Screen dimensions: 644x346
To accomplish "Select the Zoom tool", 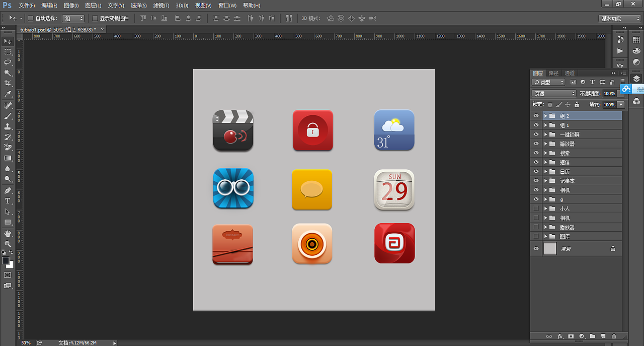I will (8, 244).
